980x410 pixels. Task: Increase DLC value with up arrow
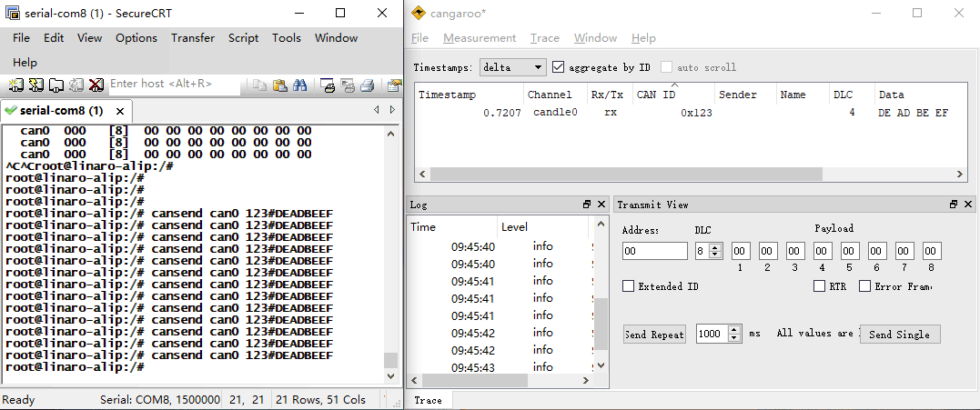(716, 247)
